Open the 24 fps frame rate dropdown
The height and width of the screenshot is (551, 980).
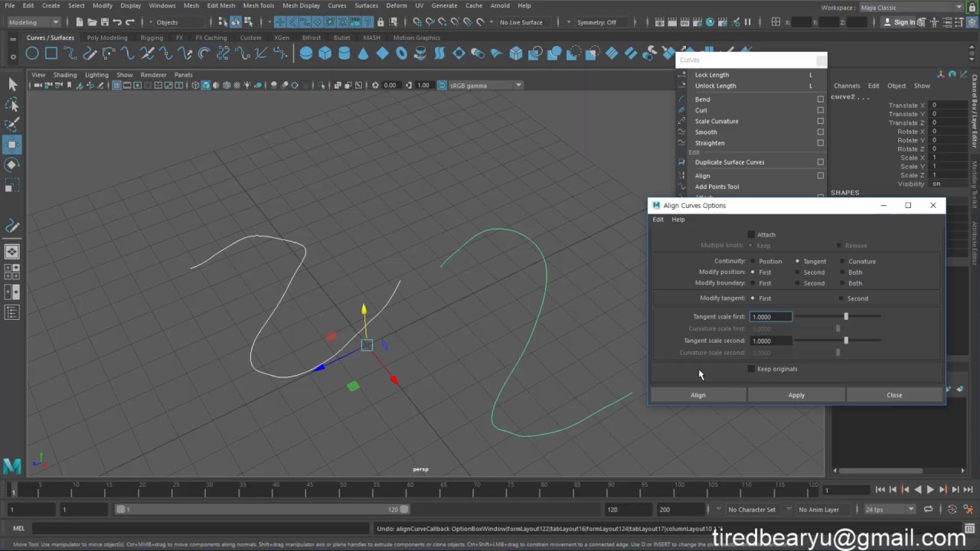pyautogui.click(x=890, y=510)
